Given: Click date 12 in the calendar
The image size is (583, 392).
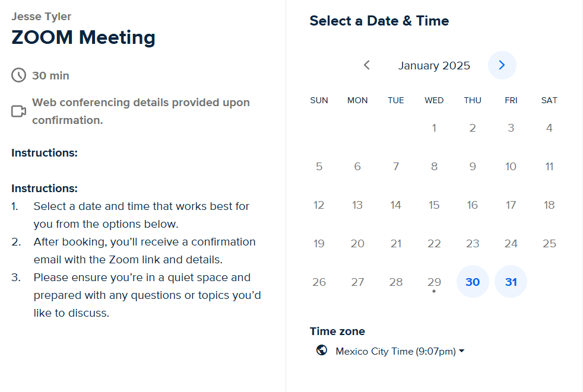Looking at the screenshot, I should pyautogui.click(x=319, y=205).
